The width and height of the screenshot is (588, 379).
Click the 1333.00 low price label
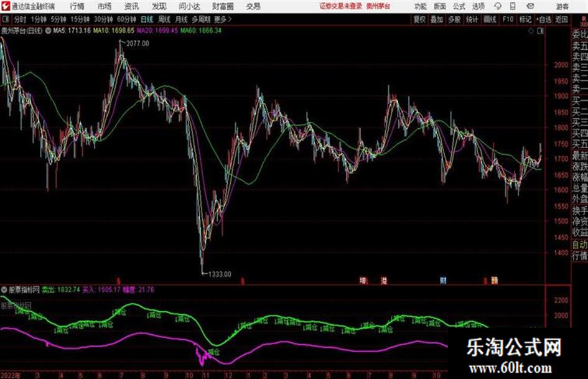(220, 274)
